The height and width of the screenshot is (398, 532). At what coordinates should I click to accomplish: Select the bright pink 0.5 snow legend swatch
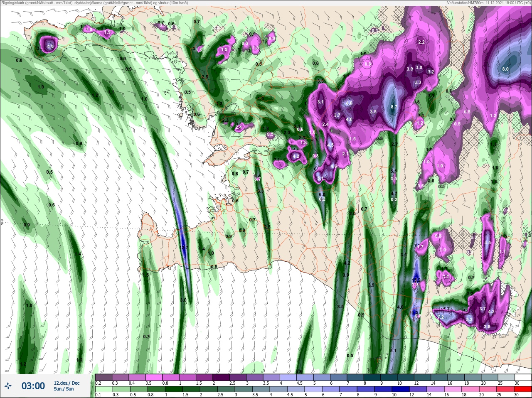(x=154, y=377)
